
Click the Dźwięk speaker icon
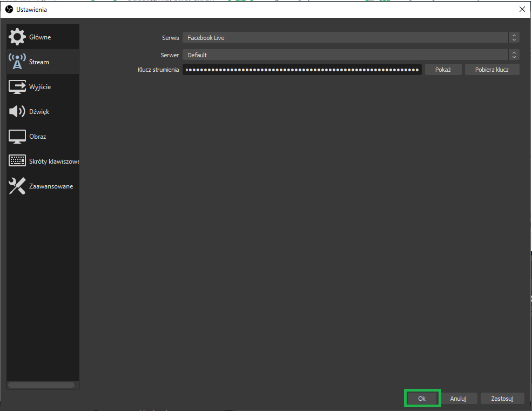coord(17,112)
